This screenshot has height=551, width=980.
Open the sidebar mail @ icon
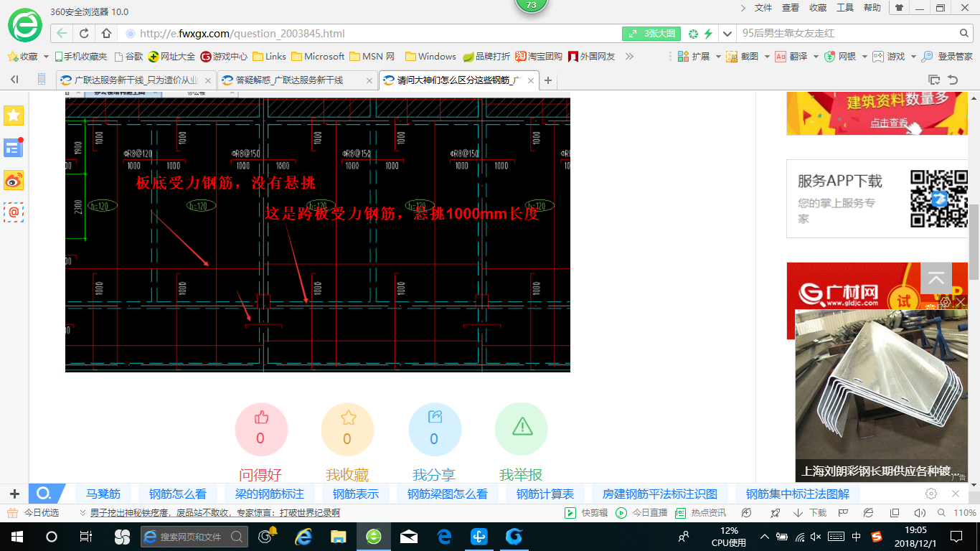pos(14,212)
